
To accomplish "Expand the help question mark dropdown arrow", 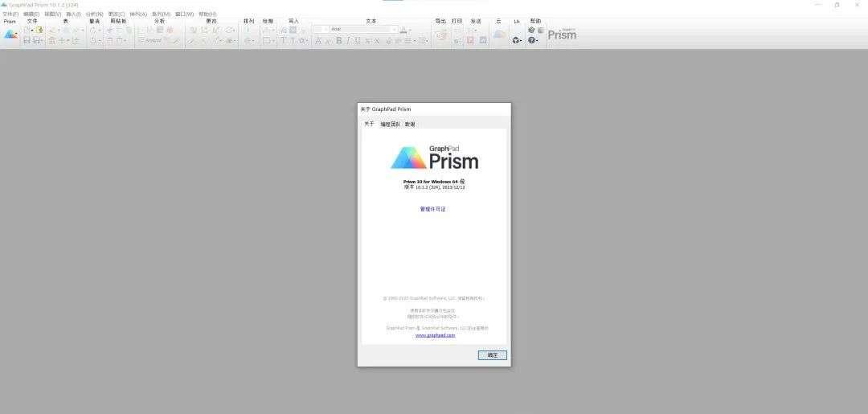I will pyautogui.click(x=537, y=41).
